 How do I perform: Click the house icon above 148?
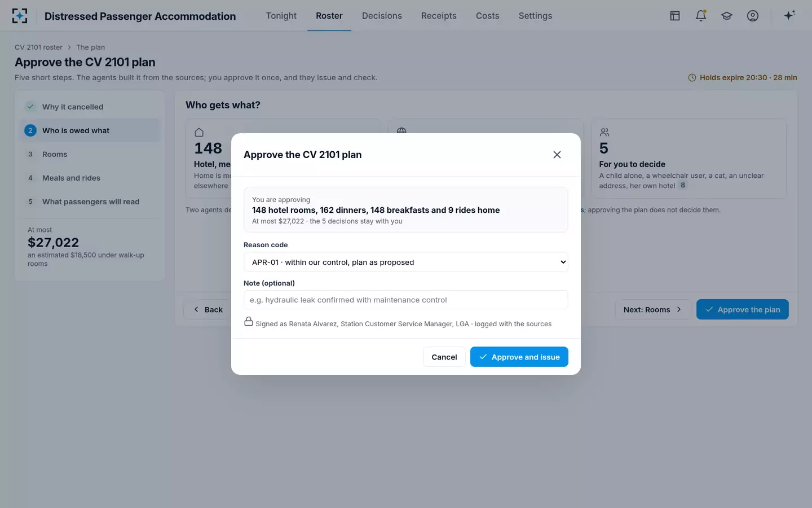(x=199, y=132)
